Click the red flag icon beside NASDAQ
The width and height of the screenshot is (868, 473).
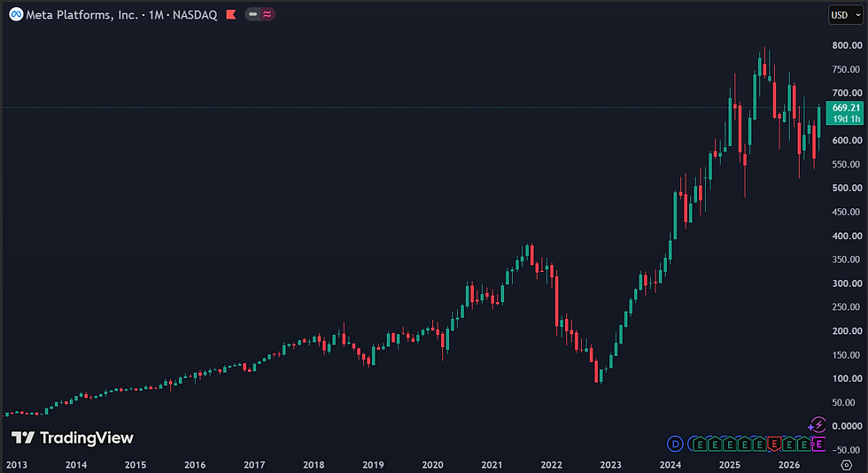pyautogui.click(x=231, y=14)
